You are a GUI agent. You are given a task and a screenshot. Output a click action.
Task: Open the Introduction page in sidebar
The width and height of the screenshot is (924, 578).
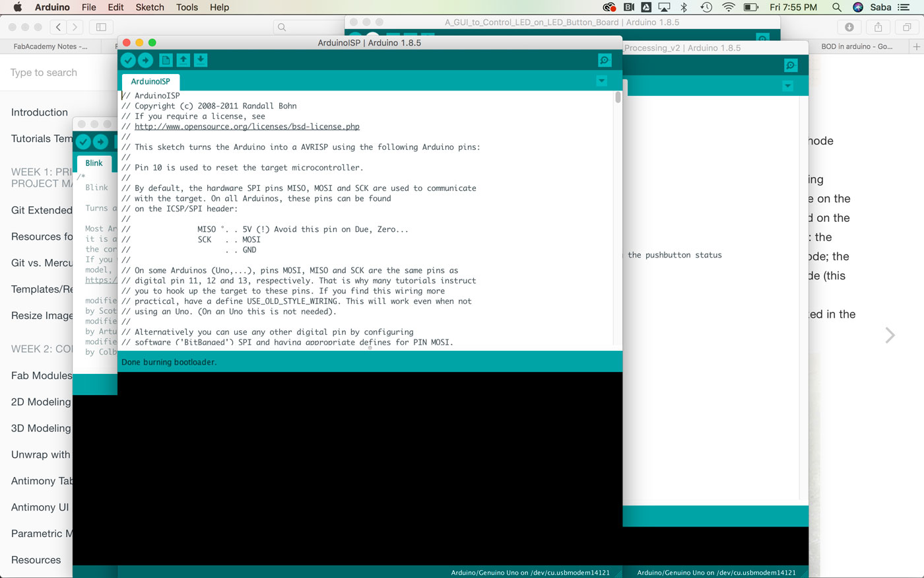tap(40, 112)
